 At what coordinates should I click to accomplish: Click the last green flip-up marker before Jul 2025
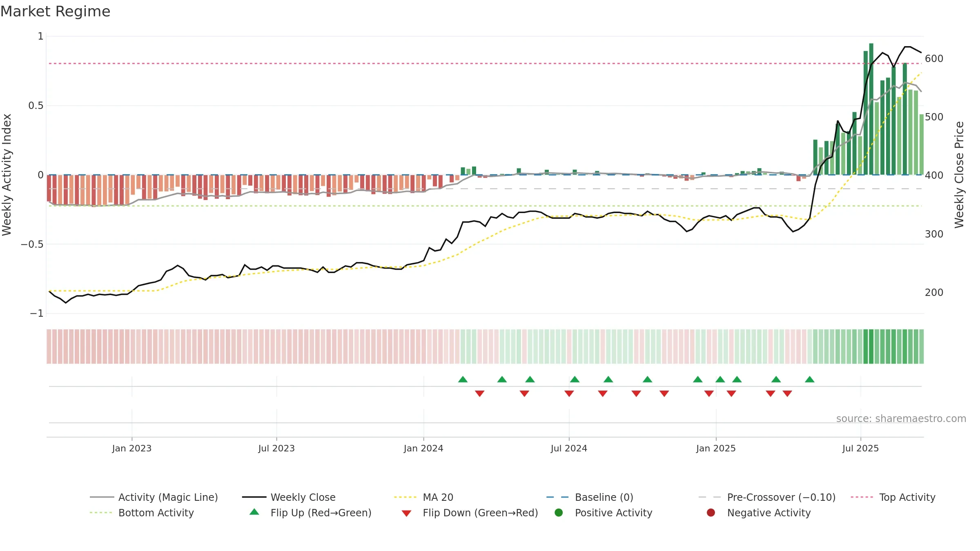pos(810,380)
